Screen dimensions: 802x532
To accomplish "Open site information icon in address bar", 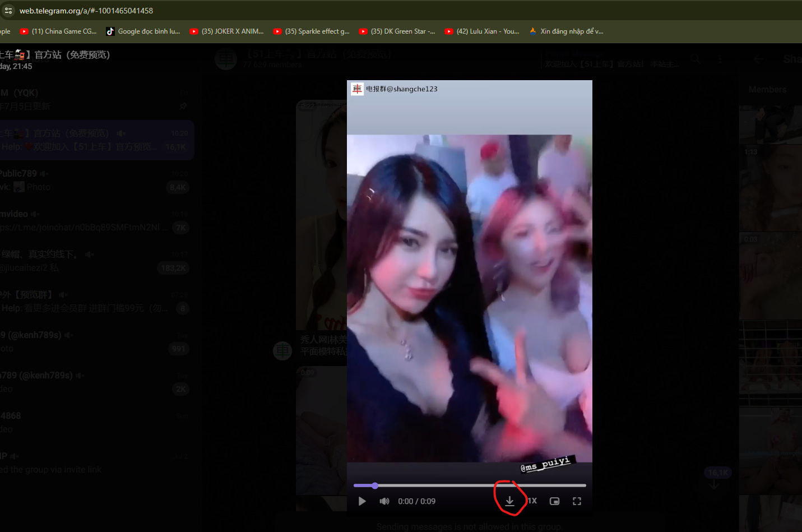I will tap(8, 11).
